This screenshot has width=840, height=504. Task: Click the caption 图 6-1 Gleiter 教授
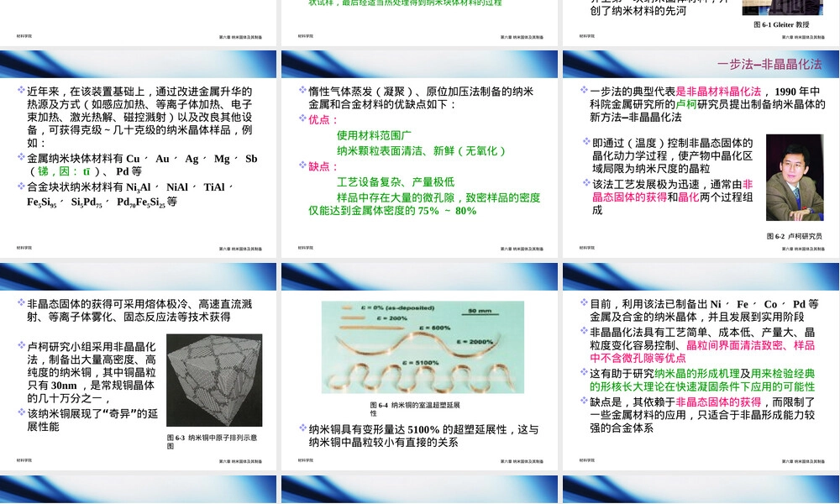point(781,24)
